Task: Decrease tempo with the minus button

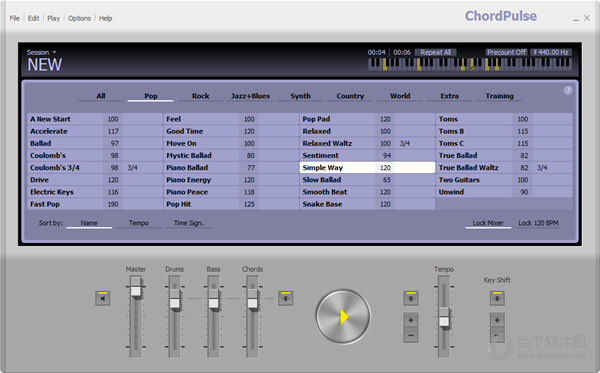Action: point(411,335)
